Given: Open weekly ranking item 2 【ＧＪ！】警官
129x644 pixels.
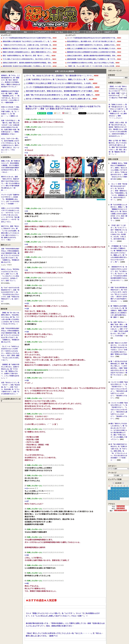Looking at the screenshot, I should (x=119, y=192).
